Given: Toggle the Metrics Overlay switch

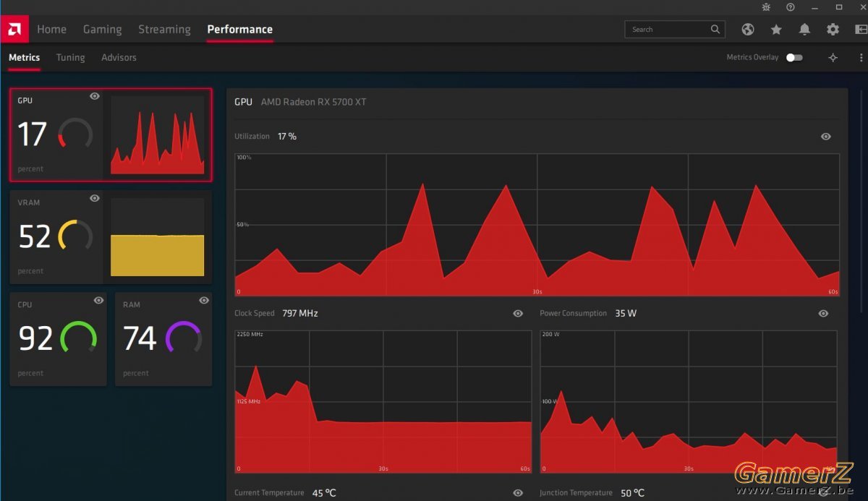Looking at the screenshot, I should tap(794, 57).
